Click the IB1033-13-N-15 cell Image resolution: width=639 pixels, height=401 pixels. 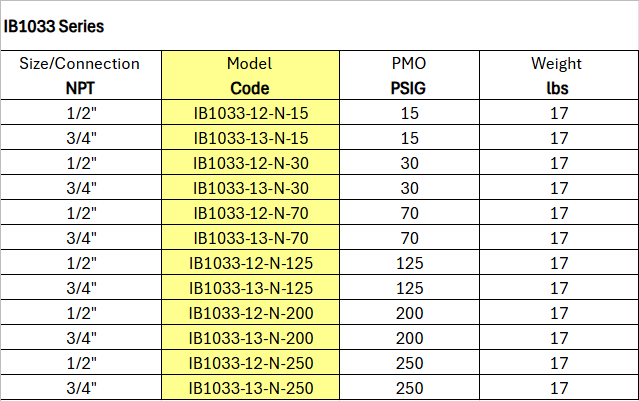pyautogui.click(x=250, y=138)
